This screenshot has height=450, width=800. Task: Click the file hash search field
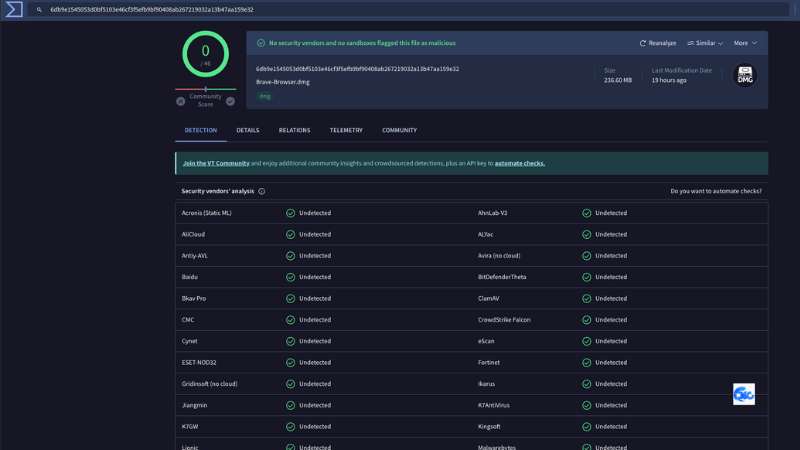408,10
